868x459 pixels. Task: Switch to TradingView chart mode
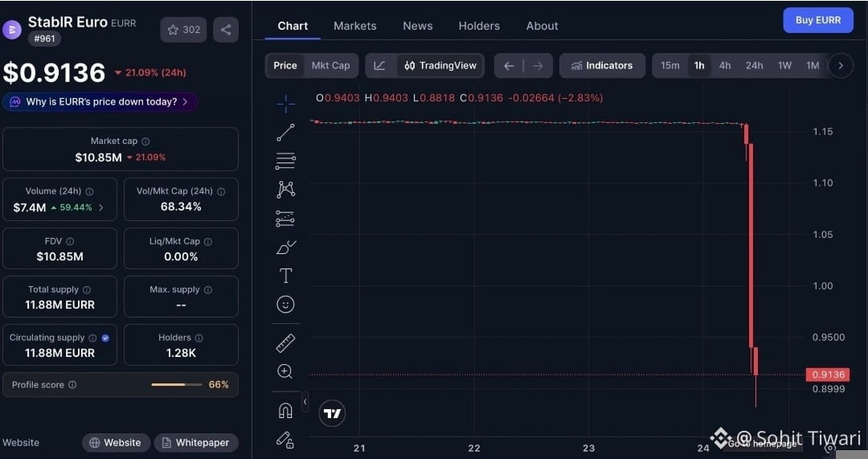(440, 65)
